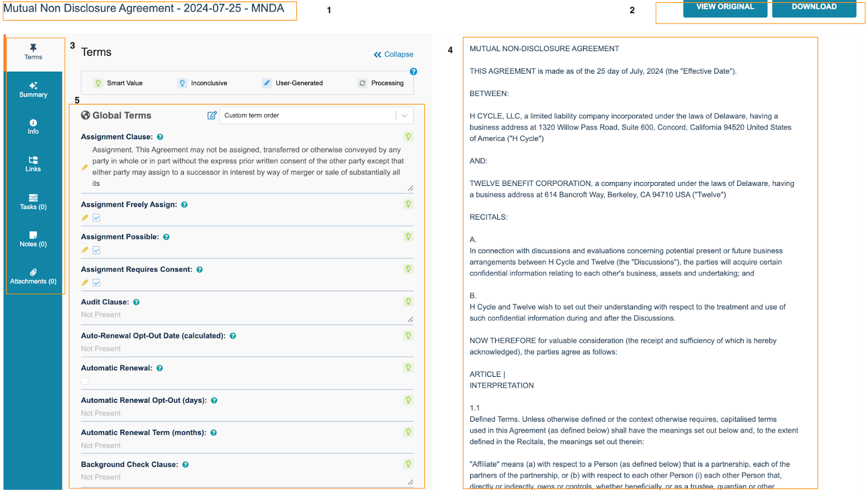Image resolution: width=868 pixels, height=490 pixels.
Task: Click the Assignment Clause text field
Action: (247, 167)
